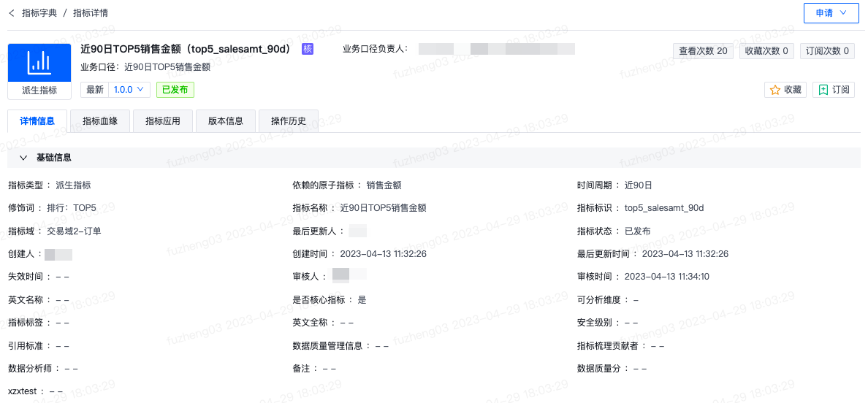Open the 申请 dropdown button

click(831, 13)
